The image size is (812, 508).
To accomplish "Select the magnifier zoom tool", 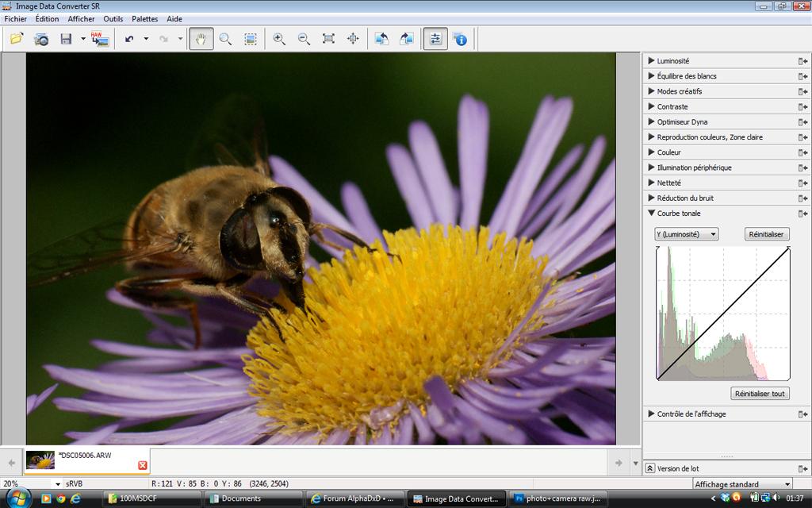I will [x=225, y=39].
